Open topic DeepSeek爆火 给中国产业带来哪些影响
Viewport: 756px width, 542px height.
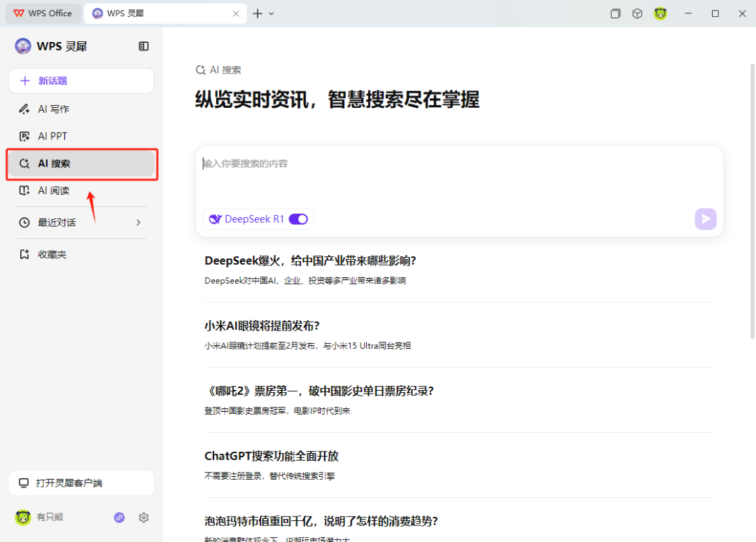tap(310, 261)
